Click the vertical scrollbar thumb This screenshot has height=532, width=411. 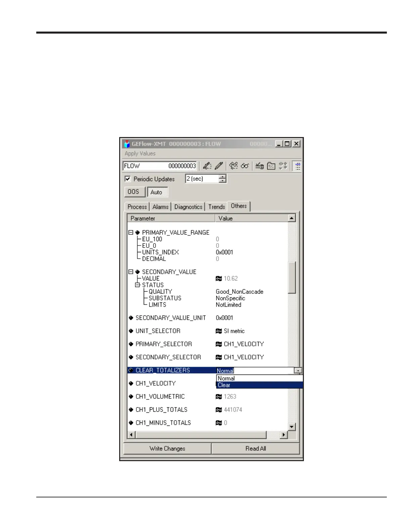click(x=292, y=277)
